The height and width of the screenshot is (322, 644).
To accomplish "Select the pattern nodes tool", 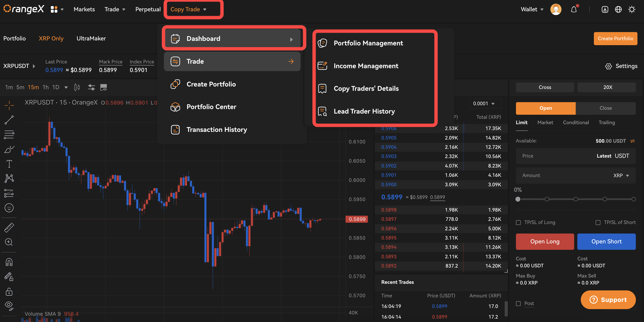I will [9, 178].
